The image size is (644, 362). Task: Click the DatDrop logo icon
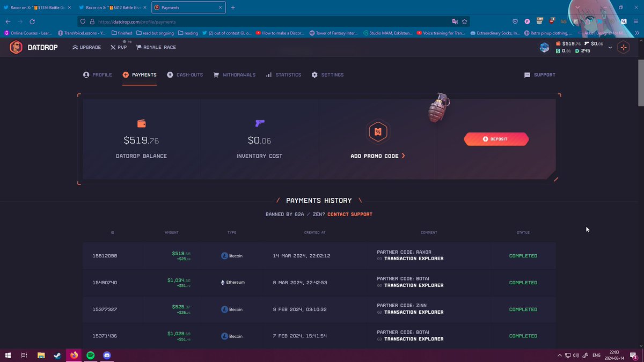point(17,47)
